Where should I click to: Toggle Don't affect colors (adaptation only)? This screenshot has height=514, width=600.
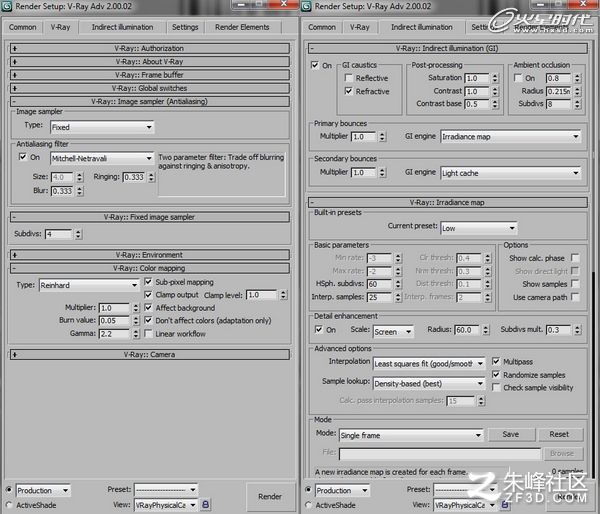coord(148,320)
